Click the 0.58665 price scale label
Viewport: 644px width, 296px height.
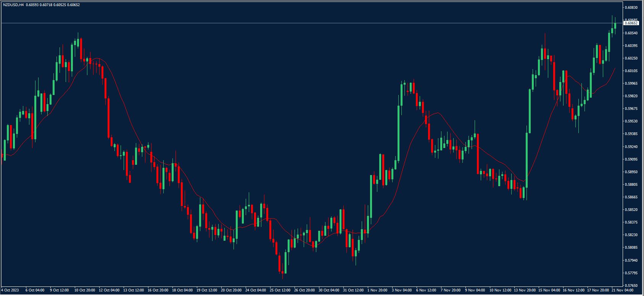coord(632,197)
